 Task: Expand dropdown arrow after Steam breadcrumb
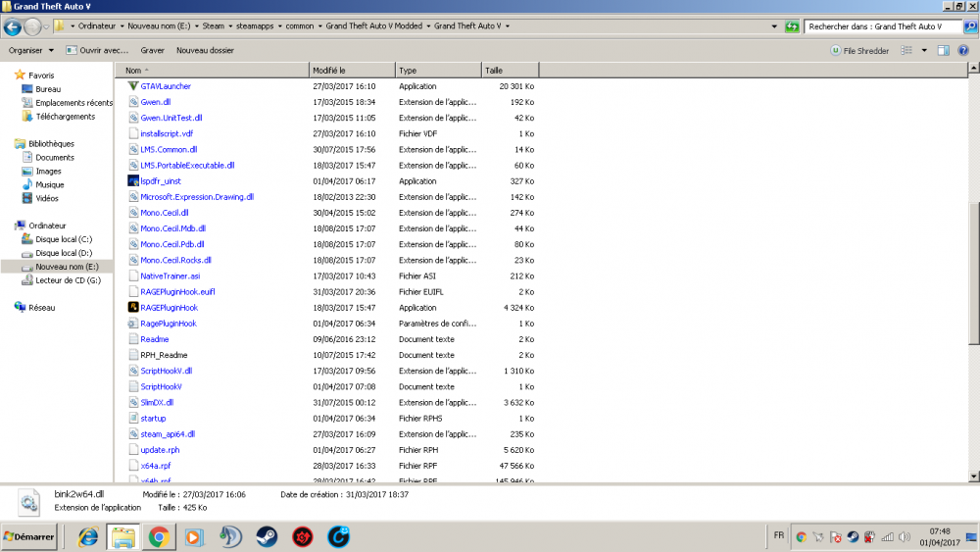[x=230, y=26]
